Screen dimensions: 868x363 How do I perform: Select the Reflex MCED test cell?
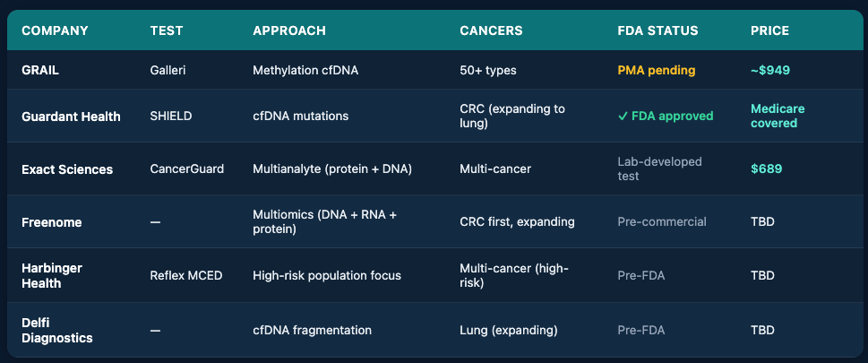186,275
